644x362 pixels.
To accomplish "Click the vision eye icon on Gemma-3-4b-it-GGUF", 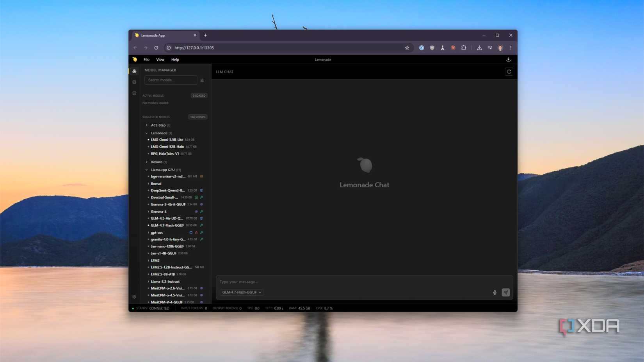I will point(202,204).
